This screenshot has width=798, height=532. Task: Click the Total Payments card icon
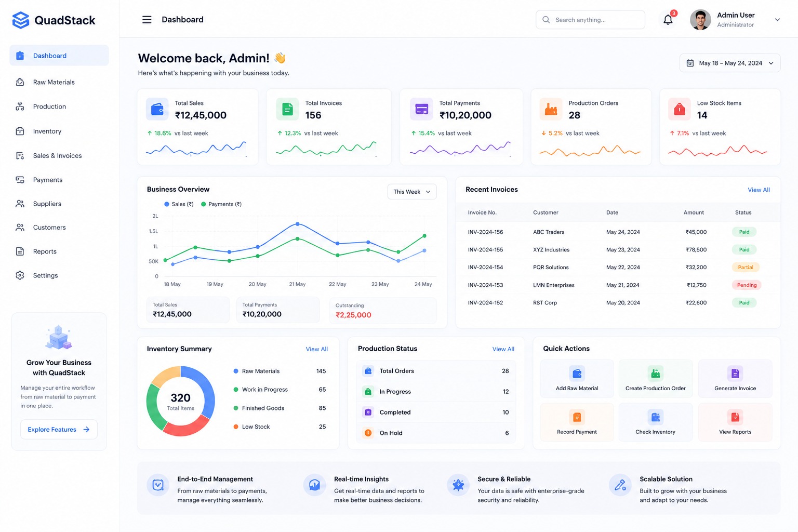click(x=421, y=109)
